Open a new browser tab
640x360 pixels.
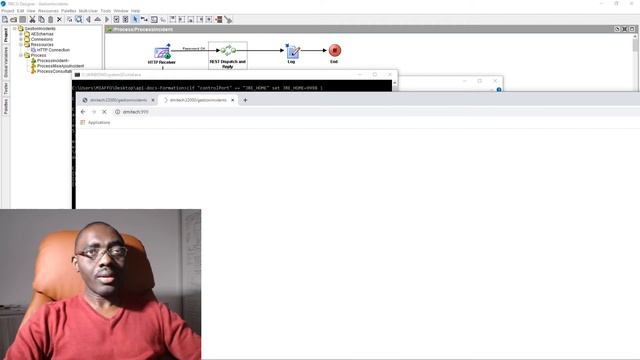click(x=245, y=100)
